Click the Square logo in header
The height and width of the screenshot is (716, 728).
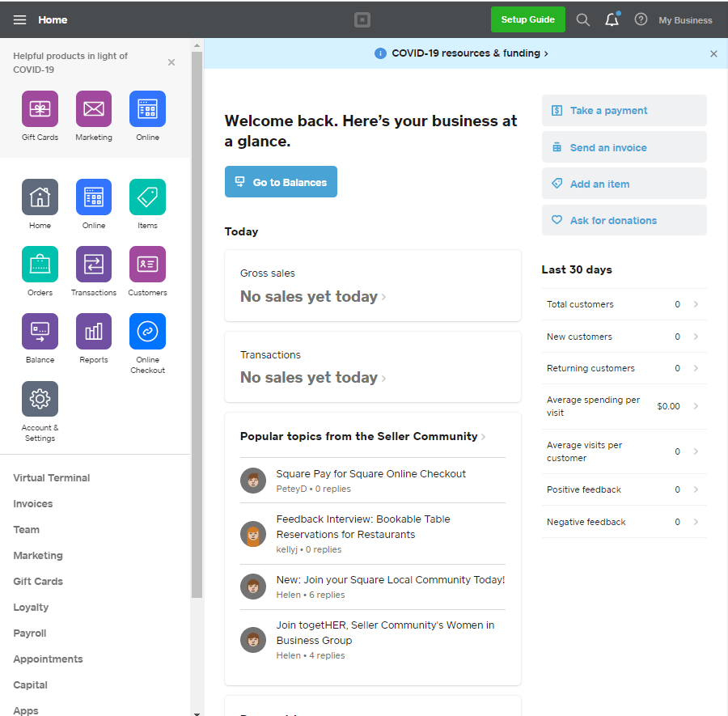click(362, 20)
